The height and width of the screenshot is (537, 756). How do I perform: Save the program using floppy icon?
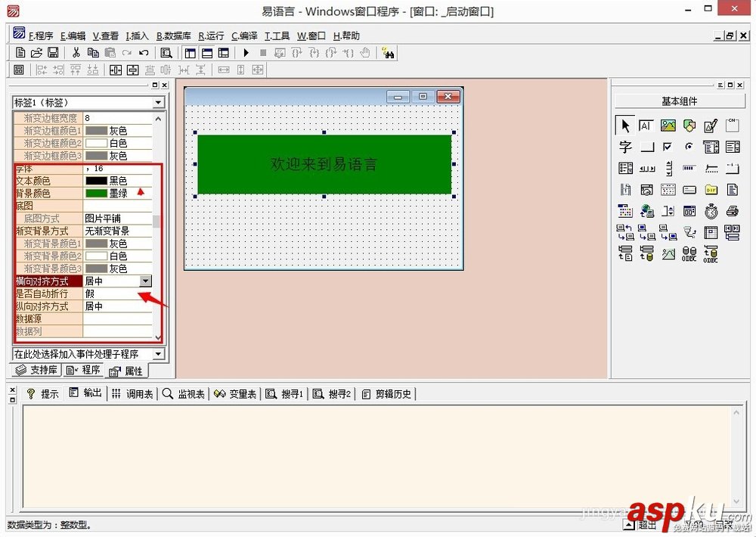(53, 53)
